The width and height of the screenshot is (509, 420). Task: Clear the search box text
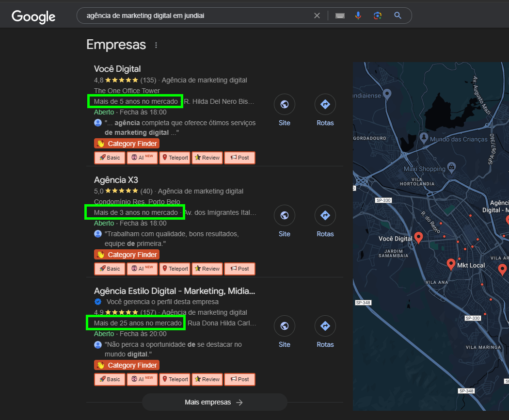point(317,16)
